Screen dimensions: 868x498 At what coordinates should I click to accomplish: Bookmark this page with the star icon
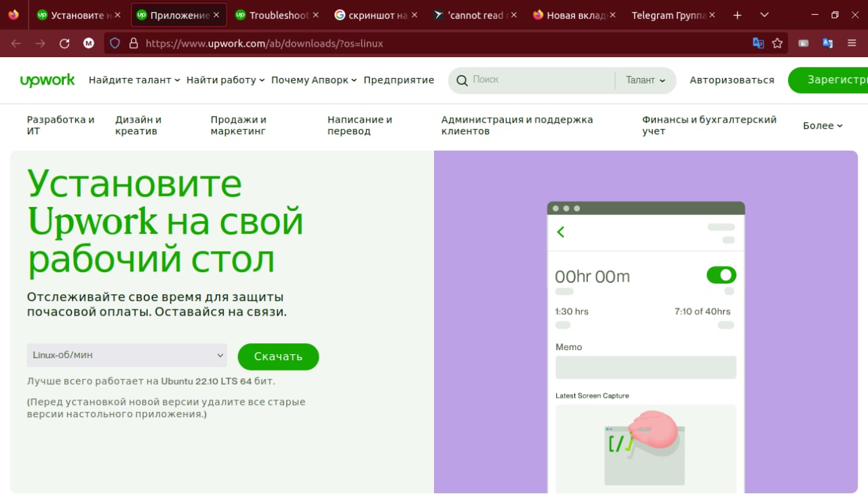777,43
